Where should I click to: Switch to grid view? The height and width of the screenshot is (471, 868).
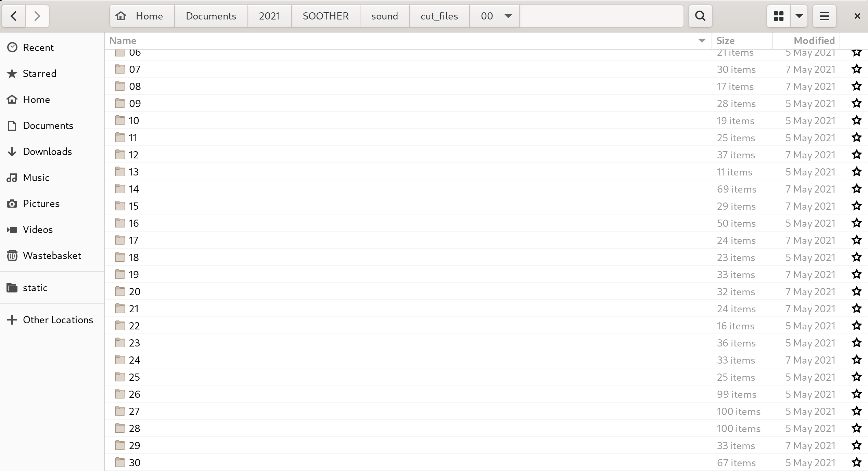pyautogui.click(x=778, y=16)
